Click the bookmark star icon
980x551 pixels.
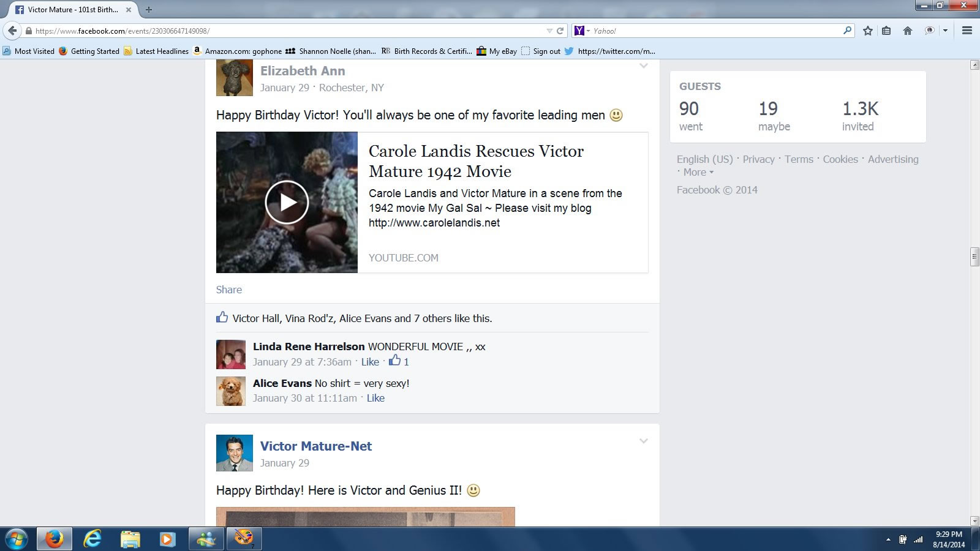pyautogui.click(x=867, y=31)
